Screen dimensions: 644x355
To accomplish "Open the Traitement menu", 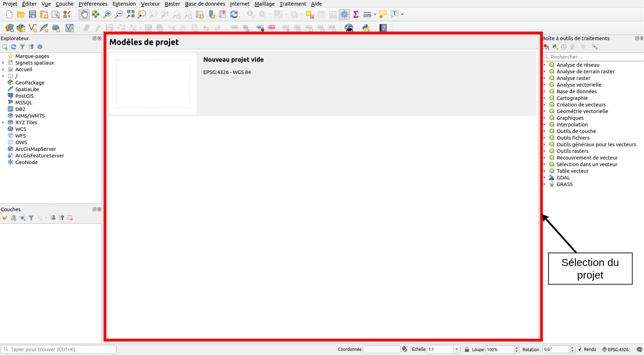I will pyautogui.click(x=293, y=4).
